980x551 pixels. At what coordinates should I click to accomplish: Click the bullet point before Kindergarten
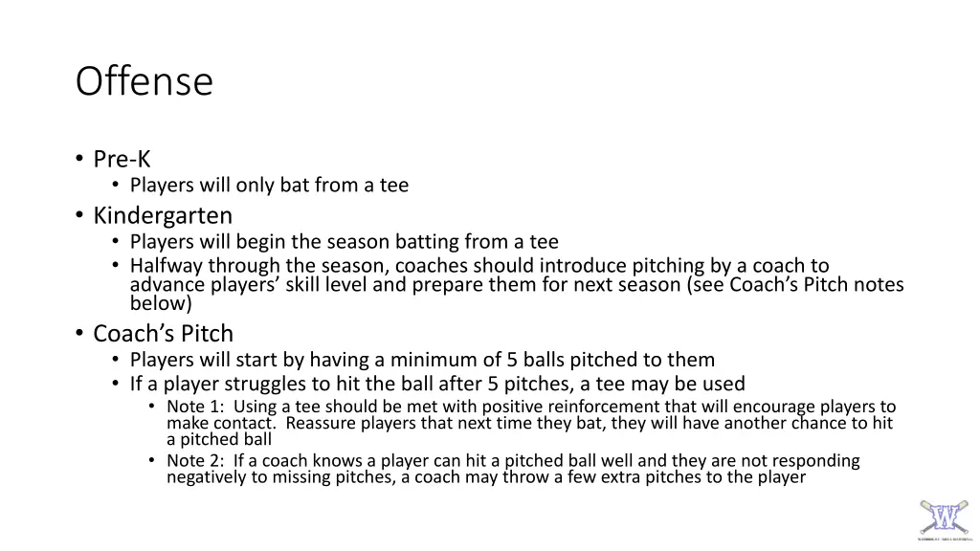point(79,215)
